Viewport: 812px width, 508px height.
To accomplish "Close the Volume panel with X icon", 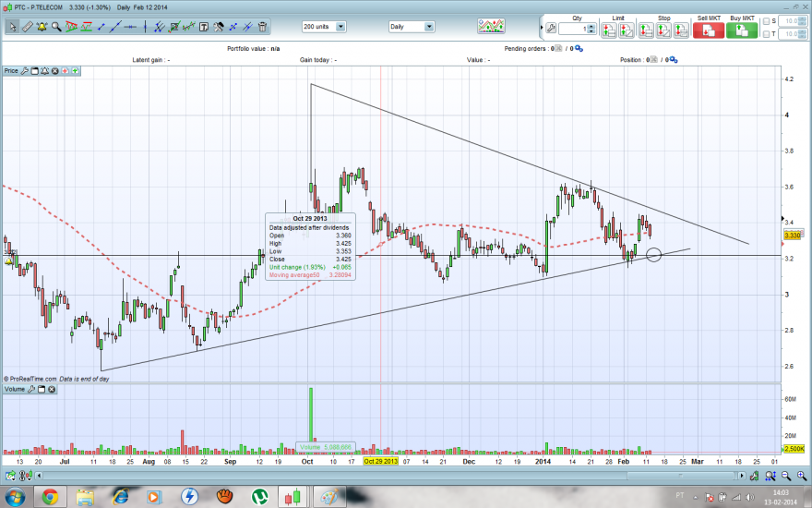I will (x=52, y=389).
